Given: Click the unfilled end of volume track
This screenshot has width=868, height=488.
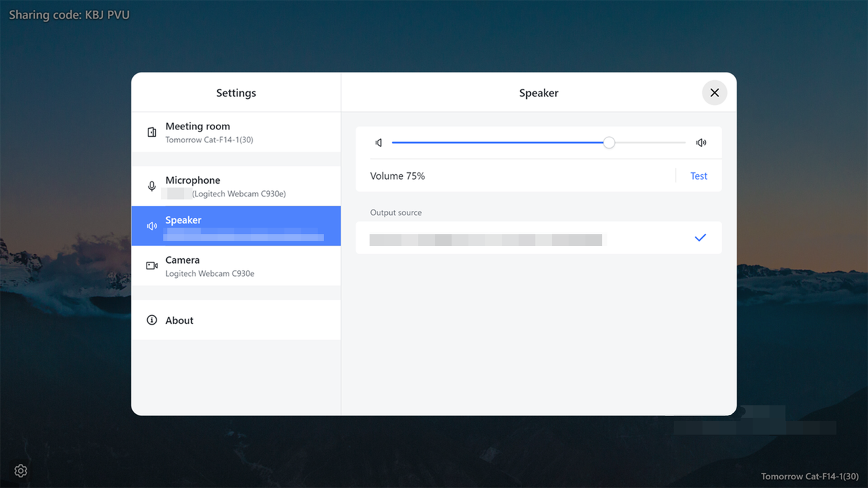Looking at the screenshot, I should (x=651, y=142).
